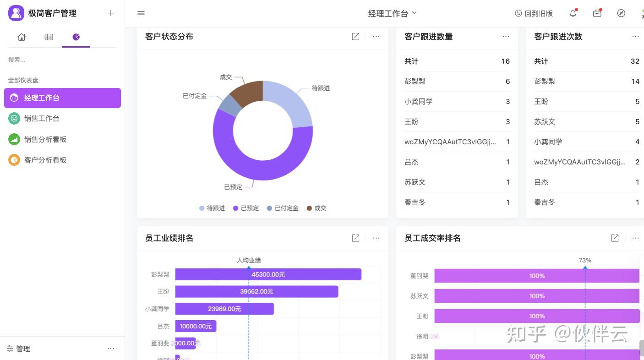Click the compass explore icon

(621, 13)
